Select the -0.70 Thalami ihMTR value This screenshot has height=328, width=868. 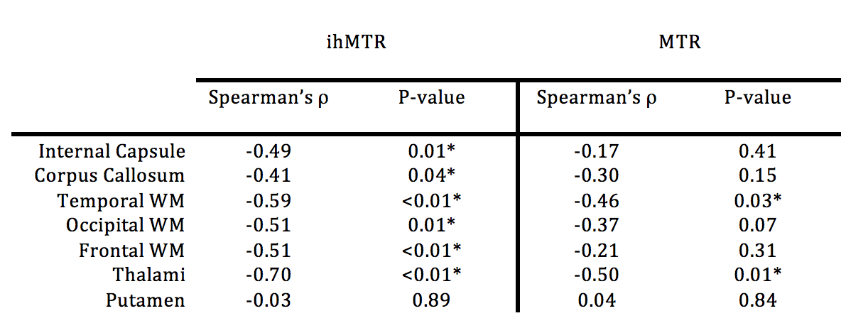coord(268,275)
